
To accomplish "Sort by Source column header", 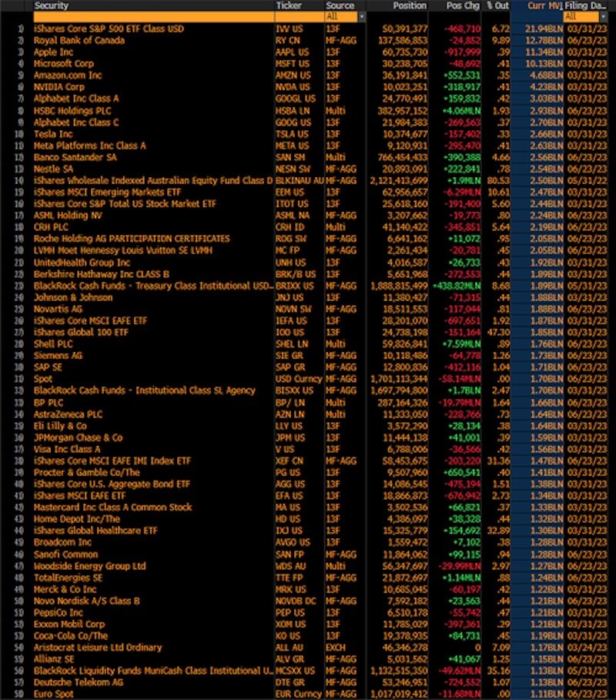I will point(340,5).
